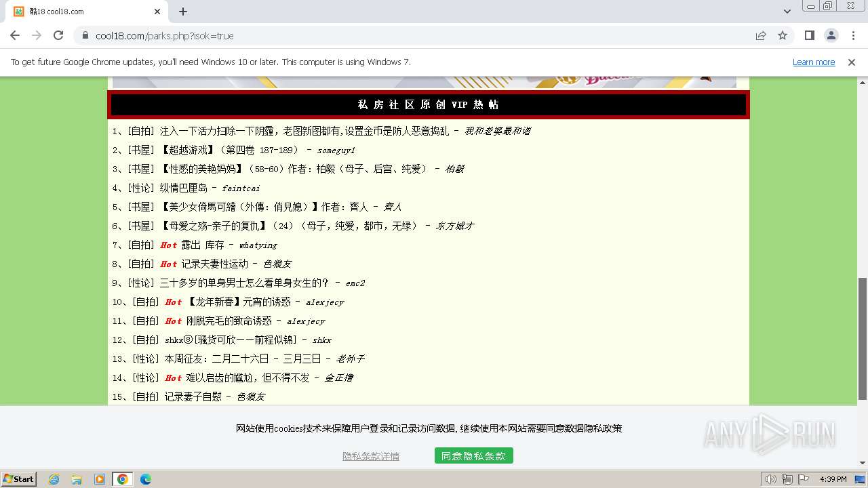868x488 pixels.
Task: Launch Microsoft Edge from taskbar
Action: (x=146, y=479)
